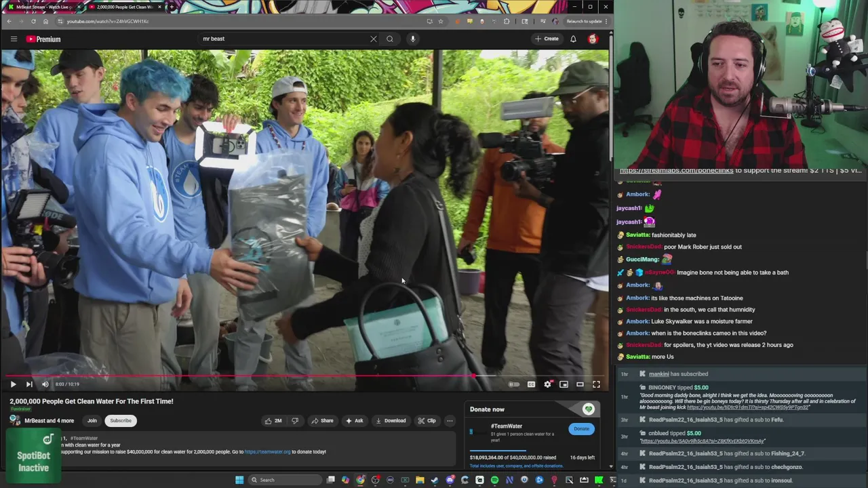The width and height of the screenshot is (868, 488).
Task: Like the video (2M)
Action: pos(273,420)
